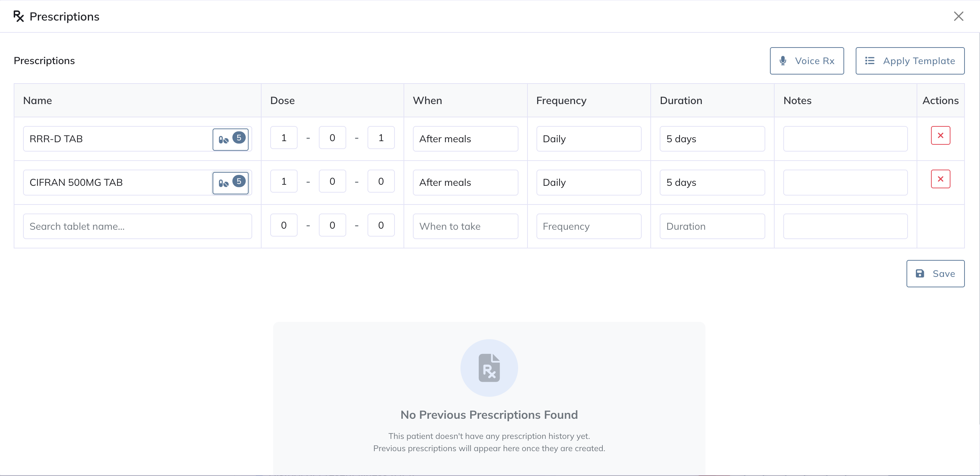The width and height of the screenshot is (980, 476).
Task: Save the prescriptions
Action: click(x=935, y=274)
